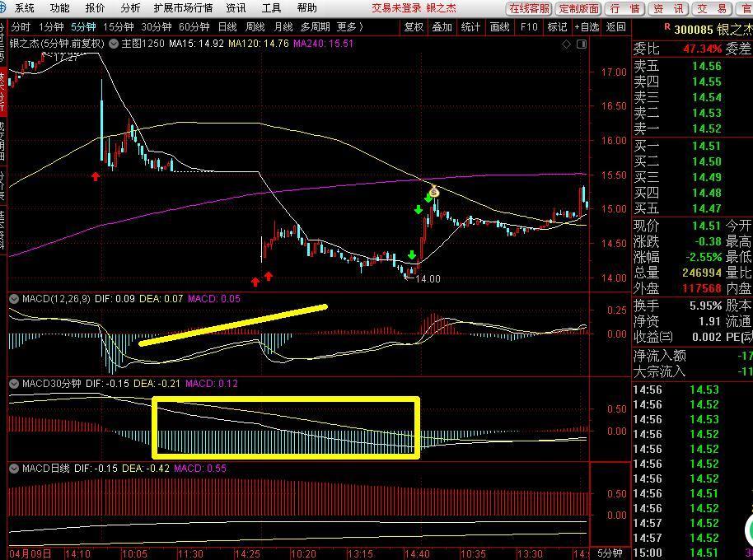Click the 画线 drawing tool button

499,26
